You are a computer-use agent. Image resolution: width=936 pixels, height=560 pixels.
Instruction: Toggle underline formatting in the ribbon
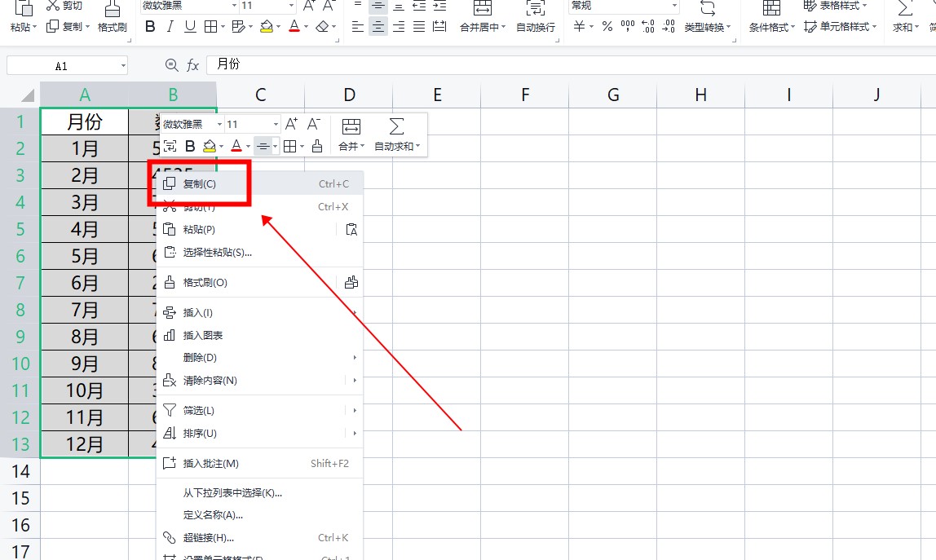[190, 27]
